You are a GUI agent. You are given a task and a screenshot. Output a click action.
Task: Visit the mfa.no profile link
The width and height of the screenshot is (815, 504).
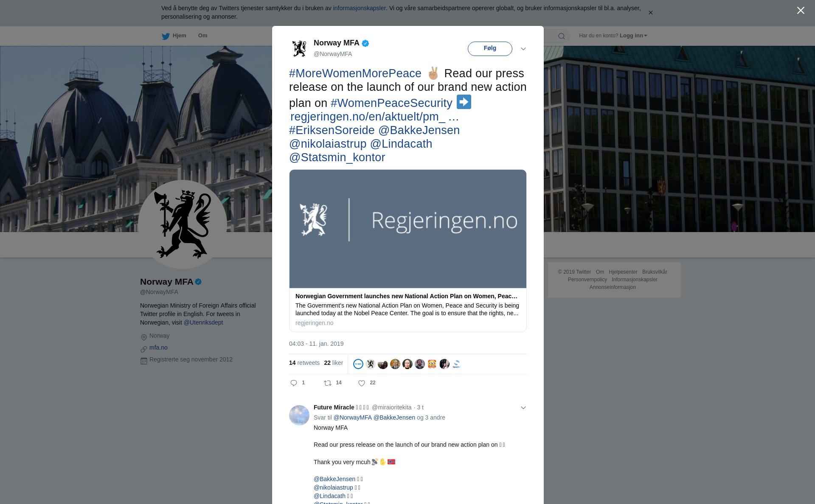pyautogui.click(x=158, y=347)
